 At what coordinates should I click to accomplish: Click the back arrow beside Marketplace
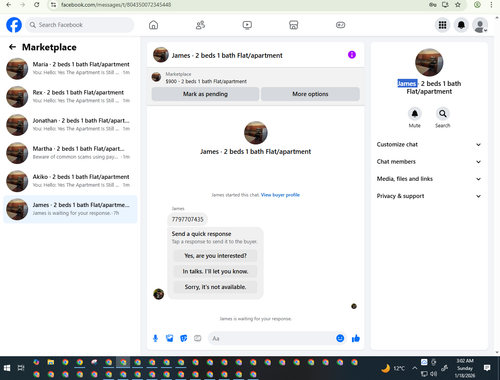pos(12,47)
